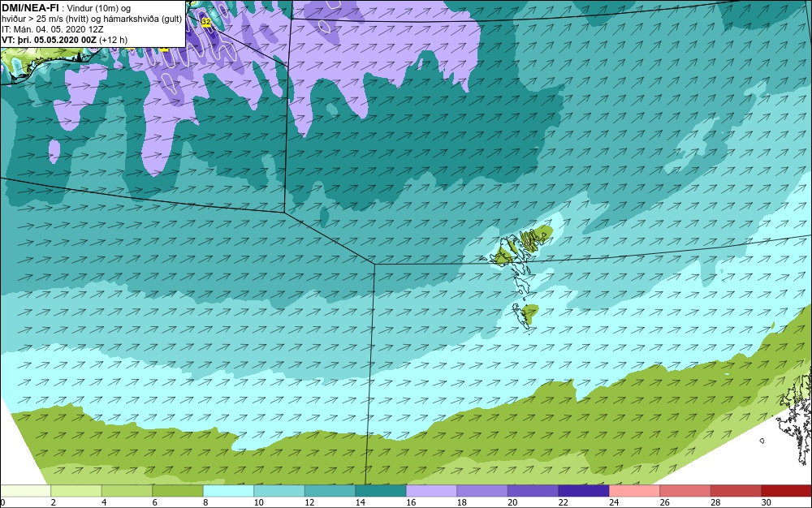Select the 4–6 m/s green legend swatch
Viewport: 812px width, 508px height.
(x=127, y=491)
